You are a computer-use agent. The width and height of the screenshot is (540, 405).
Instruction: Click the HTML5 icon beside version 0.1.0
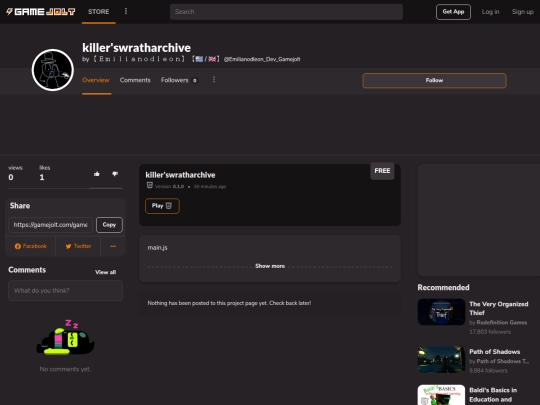pyautogui.click(x=149, y=186)
